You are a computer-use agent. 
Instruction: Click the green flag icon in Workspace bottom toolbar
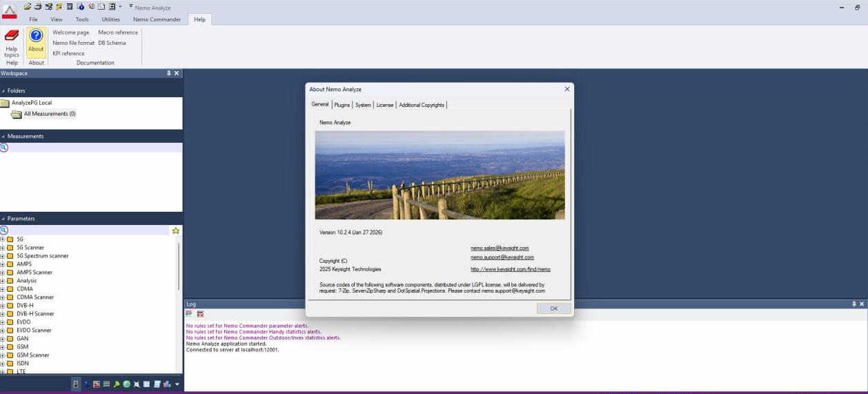coord(117,384)
